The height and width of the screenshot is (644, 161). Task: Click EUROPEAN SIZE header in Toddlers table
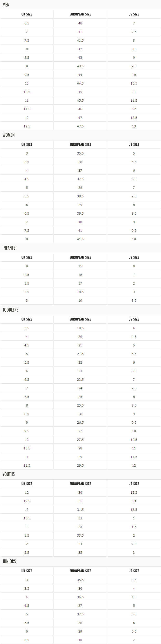80,319
